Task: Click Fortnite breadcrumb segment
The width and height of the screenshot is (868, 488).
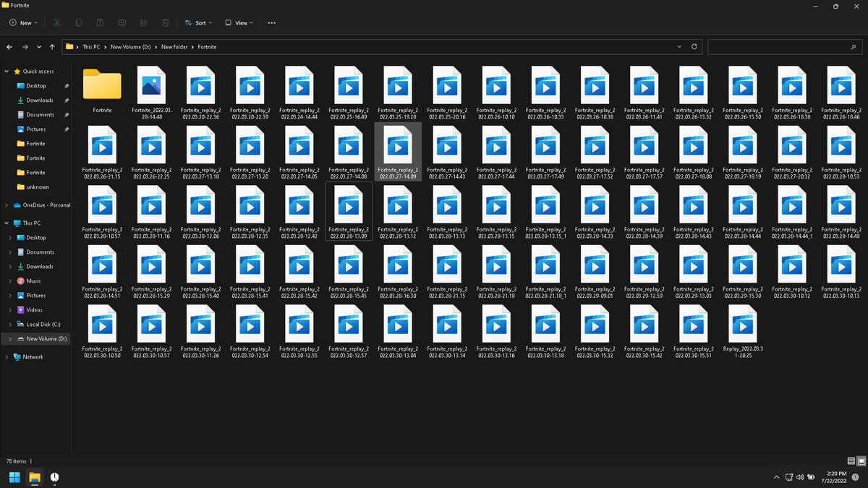Action: point(207,46)
